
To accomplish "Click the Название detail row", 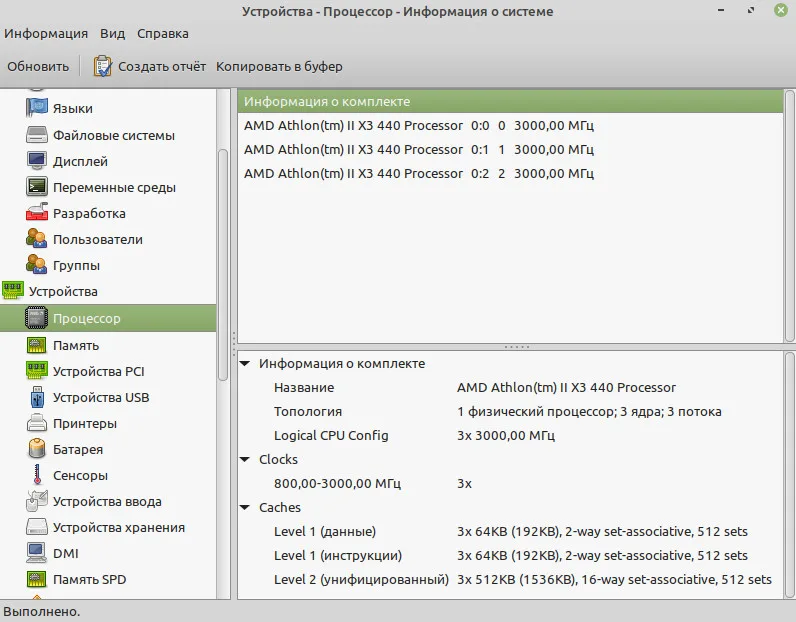I will coord(510,387).
